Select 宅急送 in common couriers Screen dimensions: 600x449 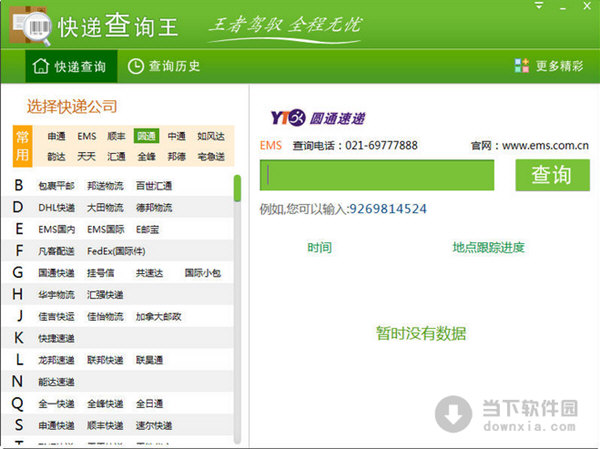[211, 157]
